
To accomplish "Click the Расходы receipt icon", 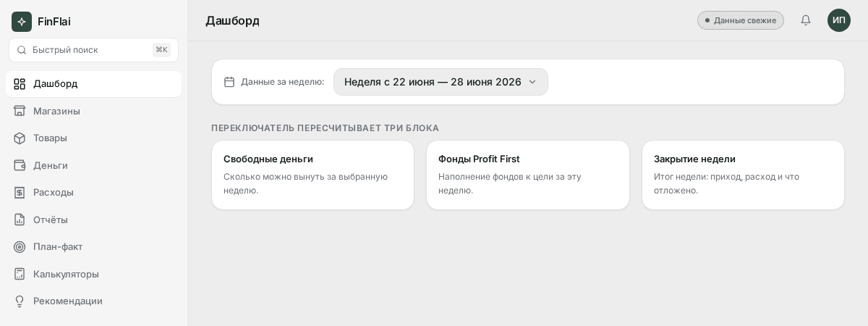I will pos(20,193).
